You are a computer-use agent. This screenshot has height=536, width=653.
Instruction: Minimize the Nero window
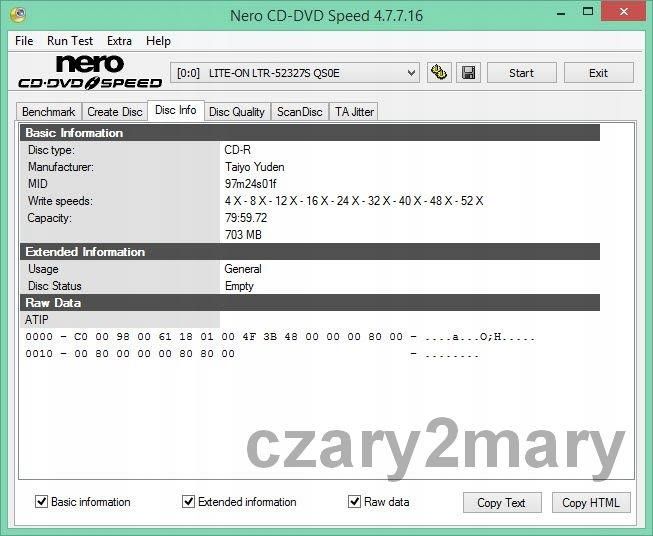coord(561,12)
